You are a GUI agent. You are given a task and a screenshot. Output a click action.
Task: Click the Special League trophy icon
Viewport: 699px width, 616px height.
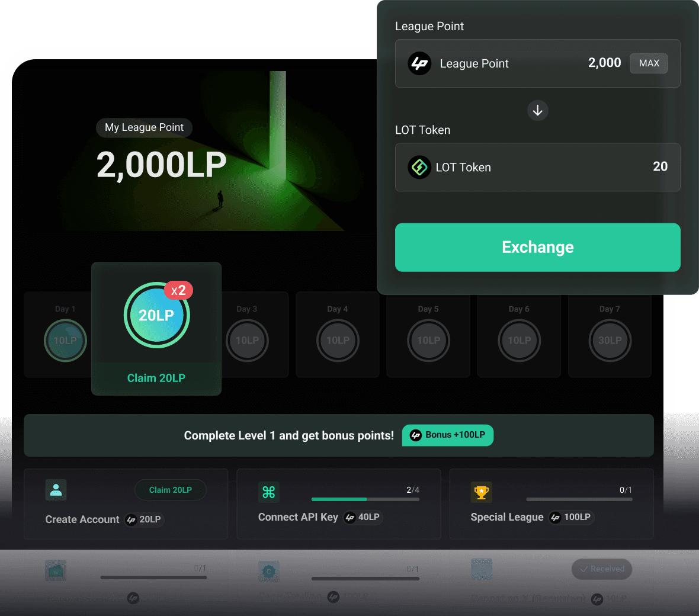click(482, 492)
